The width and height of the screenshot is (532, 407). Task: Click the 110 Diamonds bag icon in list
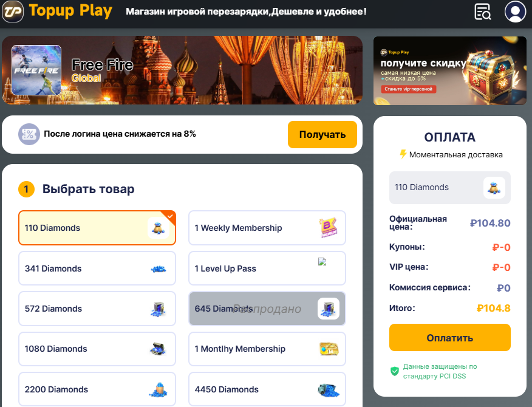coord(158,228)
